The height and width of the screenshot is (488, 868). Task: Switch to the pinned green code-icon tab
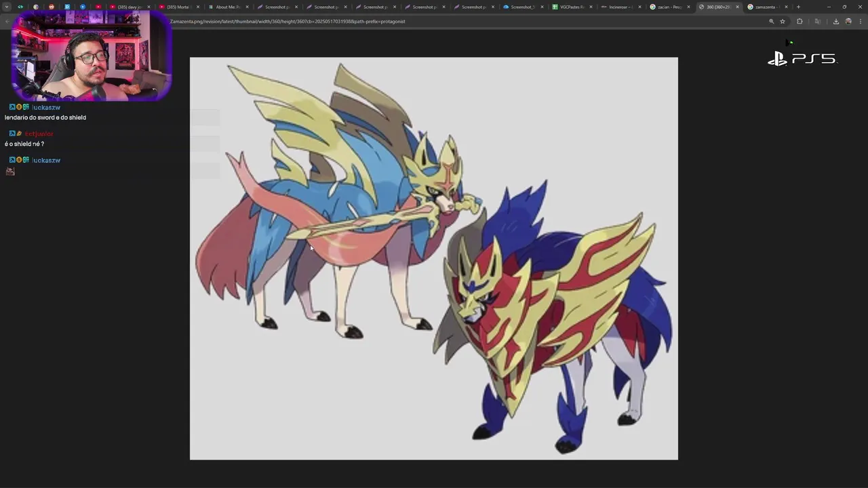coord(20,7)
